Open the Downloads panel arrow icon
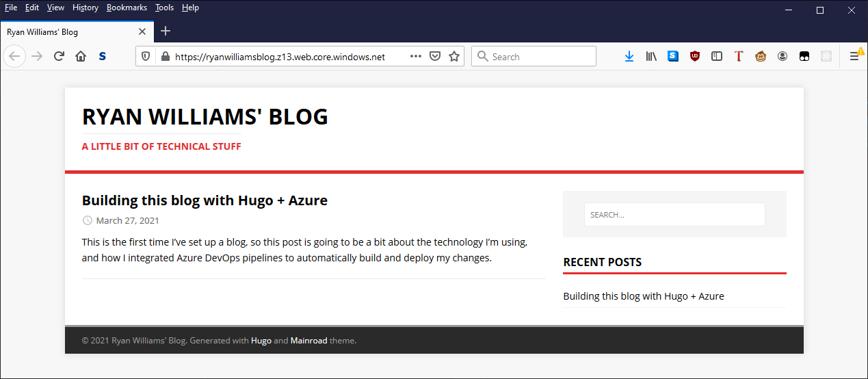Viewport: 868px width, 379px height. [629, 57]
